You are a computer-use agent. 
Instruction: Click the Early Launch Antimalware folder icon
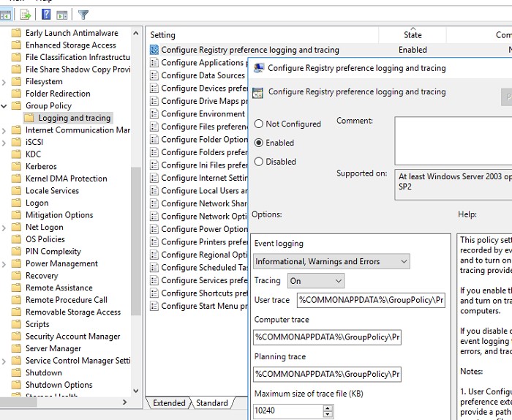coord(16,33)
